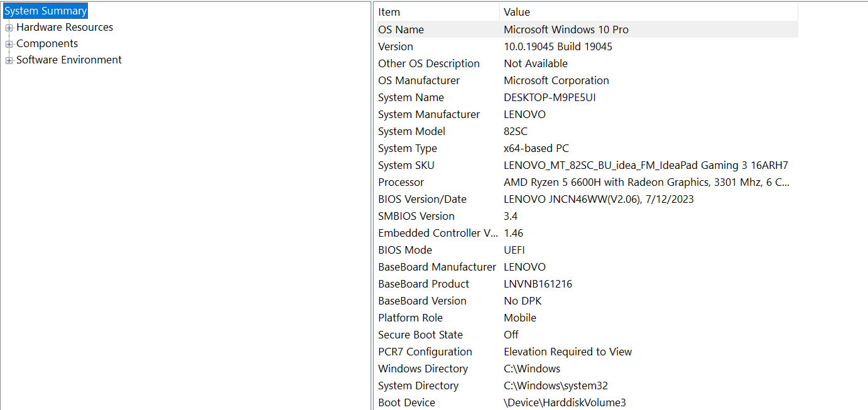Screen dimensions: 868x410
Task: Select the Software Environment label
Action: 69,60
